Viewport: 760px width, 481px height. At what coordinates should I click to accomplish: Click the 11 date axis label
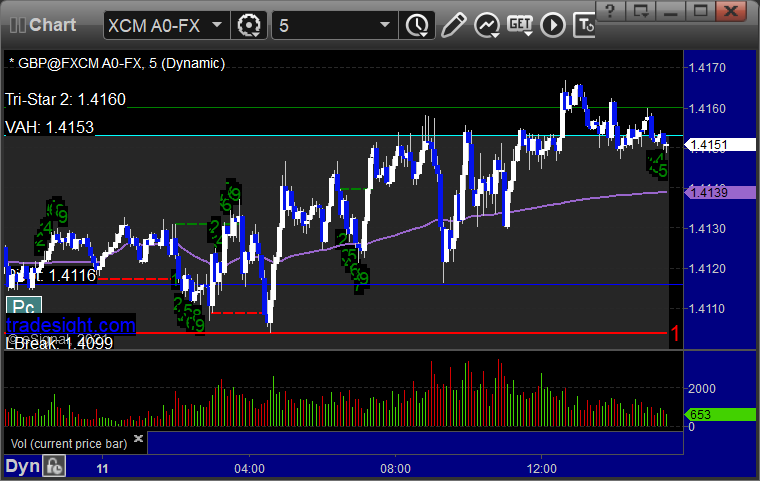coord(102,469)
